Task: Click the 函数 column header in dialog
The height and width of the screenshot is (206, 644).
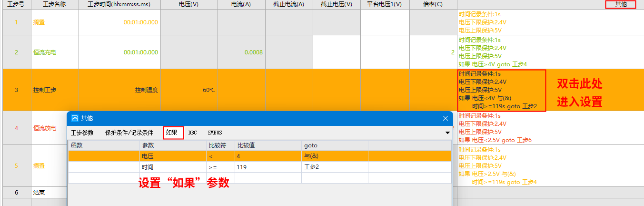Action: coord(104,145)
